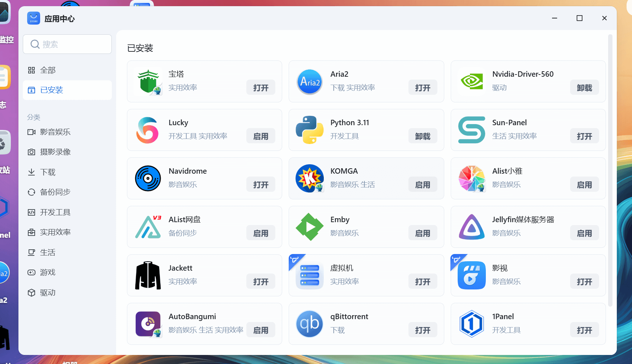Click the Jackett desktop icon at bottom-left

coord(4,338)
